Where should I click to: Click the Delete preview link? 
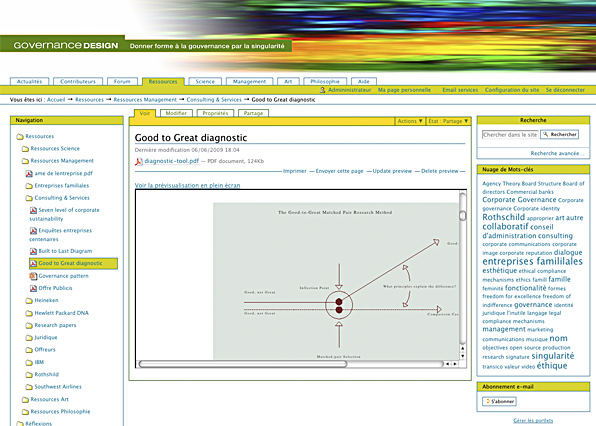[439, 171]
